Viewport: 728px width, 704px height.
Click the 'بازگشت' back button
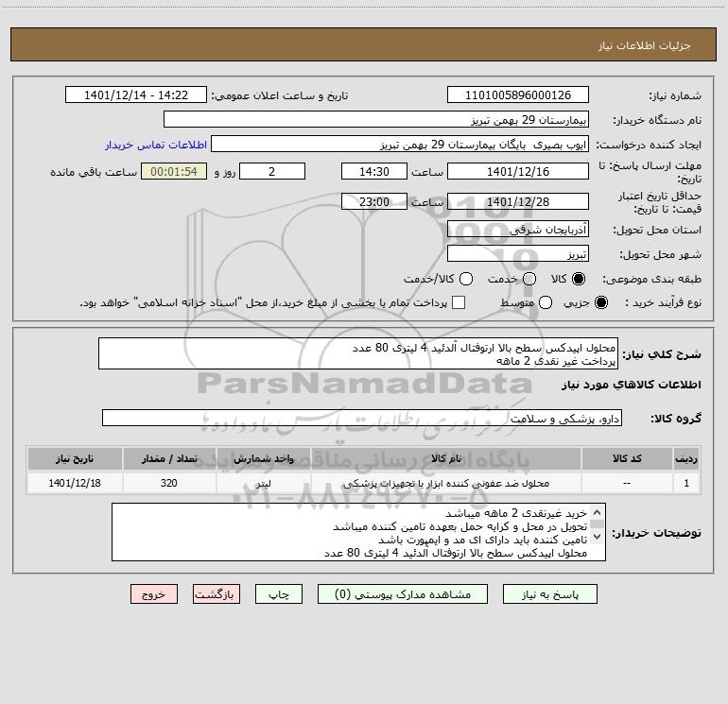pyautogui.click(x=217, y=594)
